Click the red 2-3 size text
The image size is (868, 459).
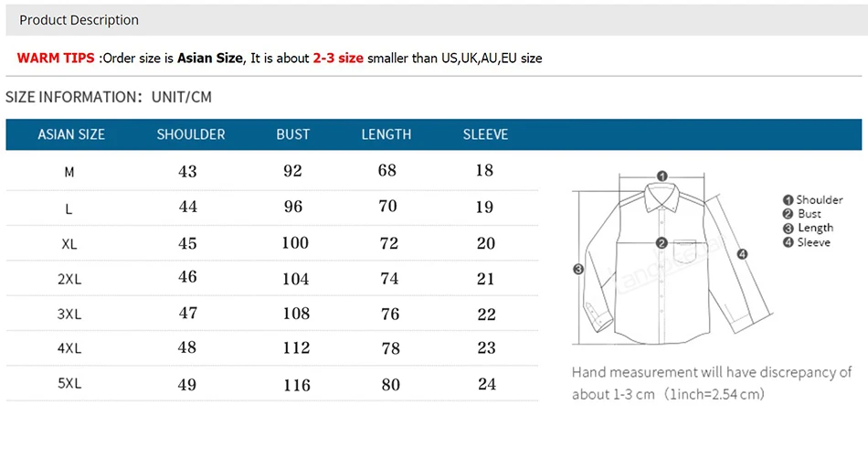338,59
